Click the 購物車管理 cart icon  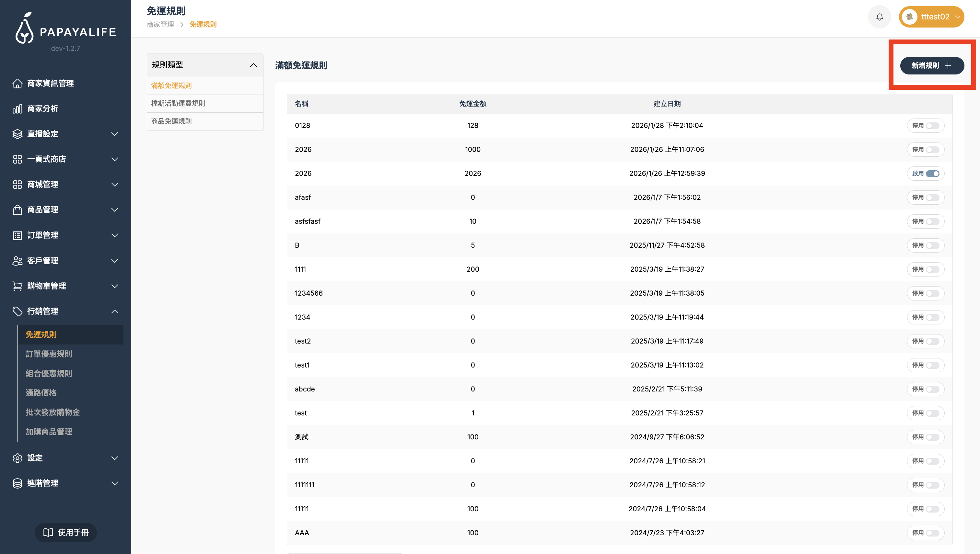click(17, 286)
